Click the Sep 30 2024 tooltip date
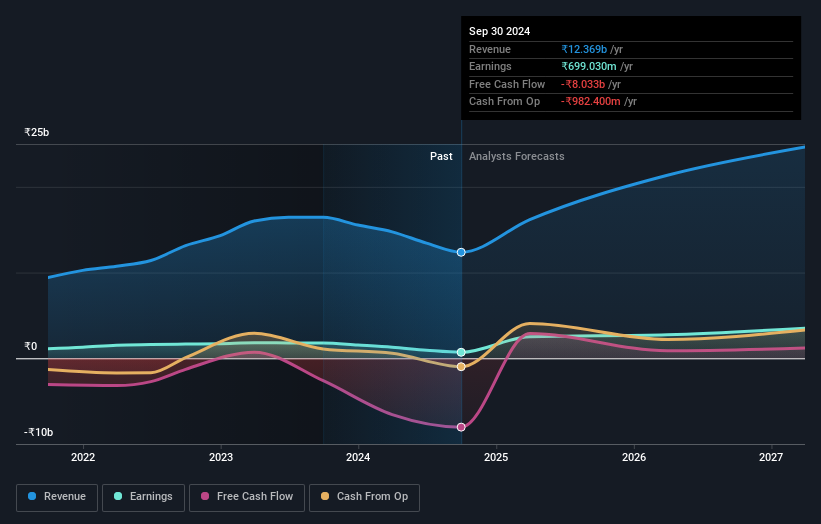The height and width of the screenshot is (524, 821). tap(500, 31)
